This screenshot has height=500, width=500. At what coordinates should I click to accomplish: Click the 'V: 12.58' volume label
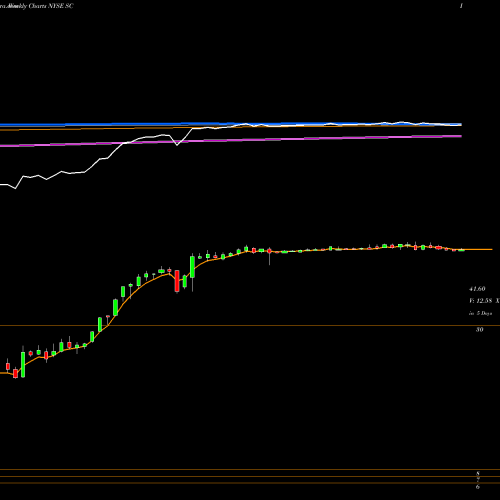pyautogui.click(x=480, y=301)
